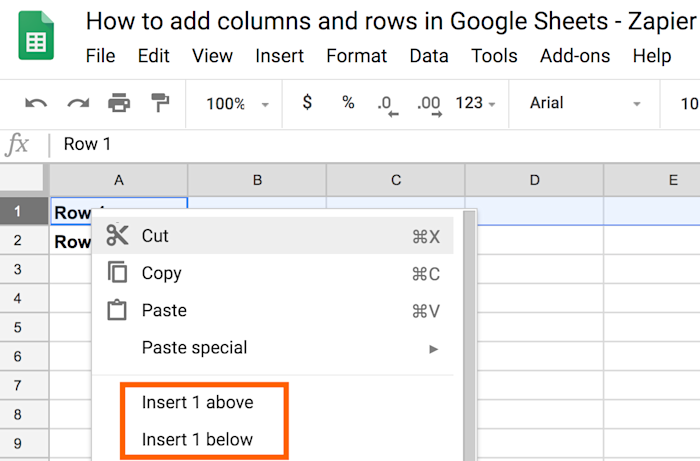Click the copy icon in context menu
The width and height of the screenshot is (700, 461).
[117, 272]
